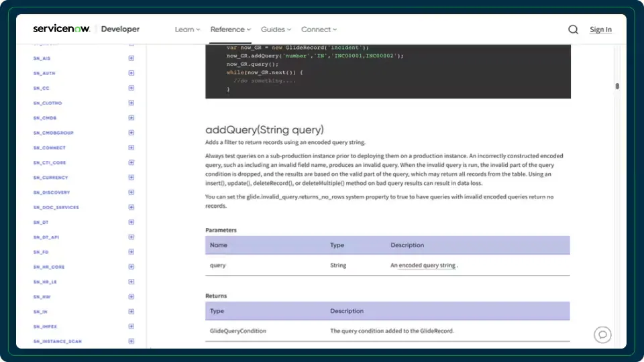Expand SN_HR_CORE with its plus icon

131,267
